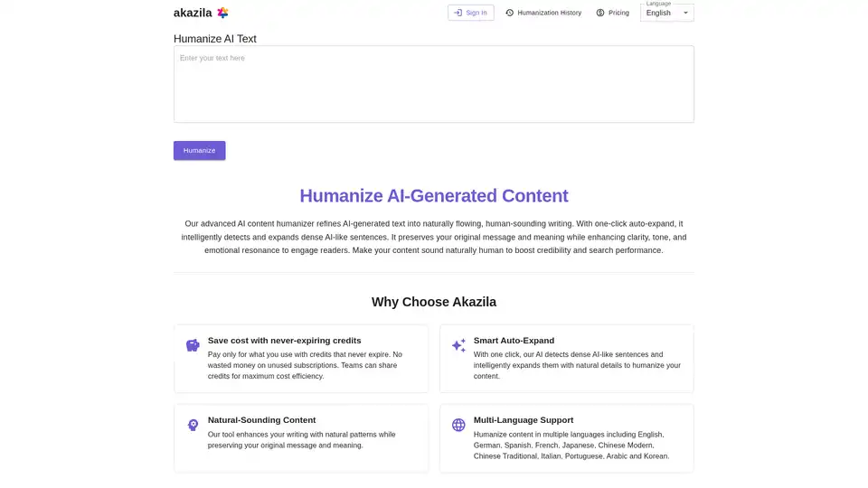The width and height of the screenshot is (868, 488).
Task: Click the Multi-Language Support heading
Action: tap(524, 420)
